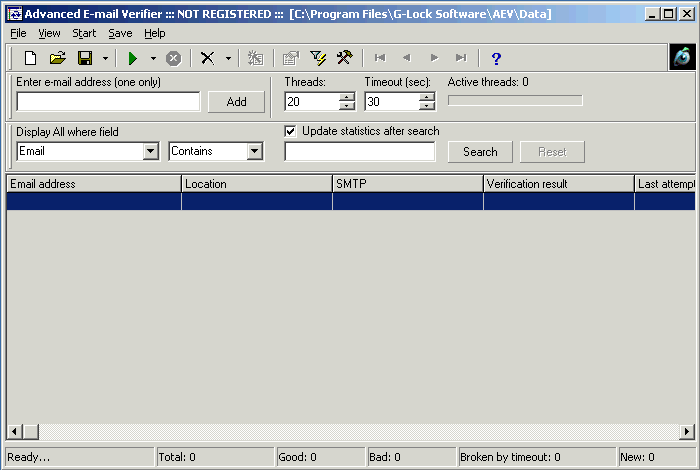Sort by Email address column header
The image size is (700, 470).
[x=94, y=184]
